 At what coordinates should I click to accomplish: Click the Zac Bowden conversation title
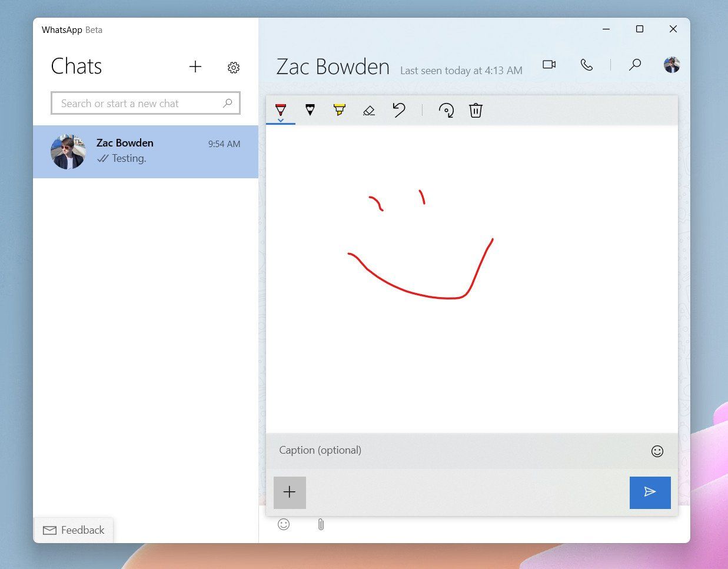333,67
